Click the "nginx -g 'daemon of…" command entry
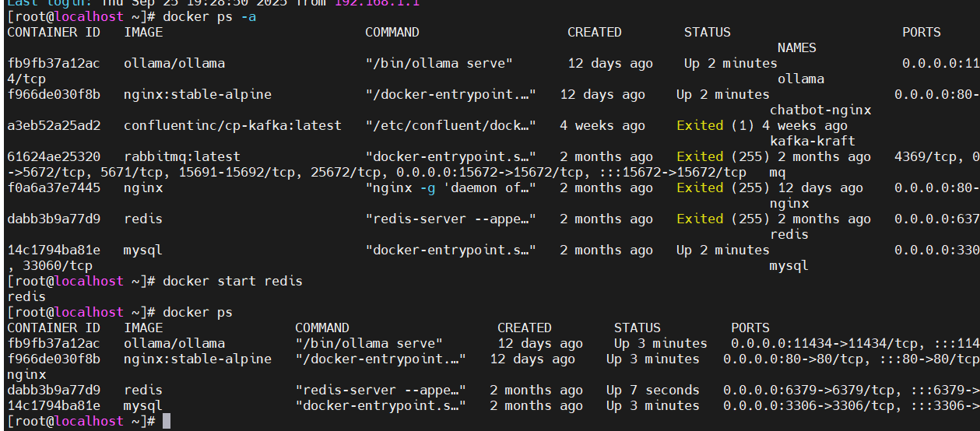Viewport: 980px width, 431px height. pos(451,187)
